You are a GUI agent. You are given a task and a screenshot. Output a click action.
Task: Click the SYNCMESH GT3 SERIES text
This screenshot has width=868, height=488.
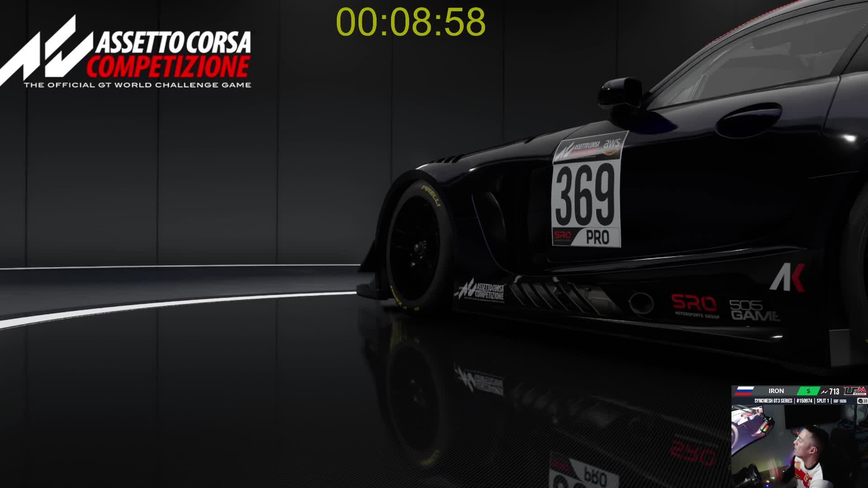773,401
